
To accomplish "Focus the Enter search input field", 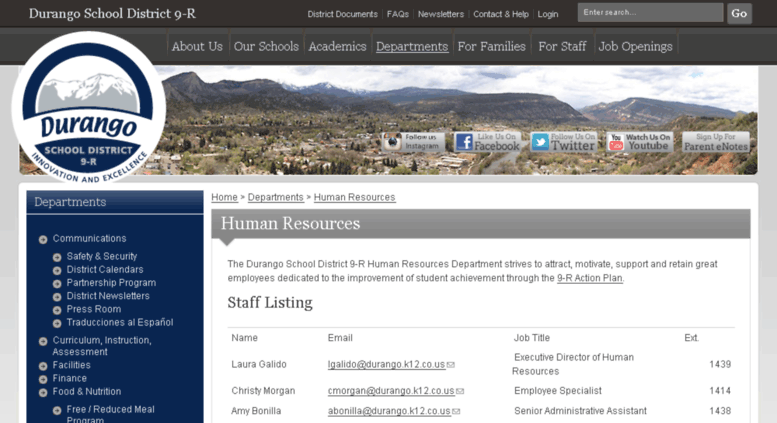I will (650, 12).
